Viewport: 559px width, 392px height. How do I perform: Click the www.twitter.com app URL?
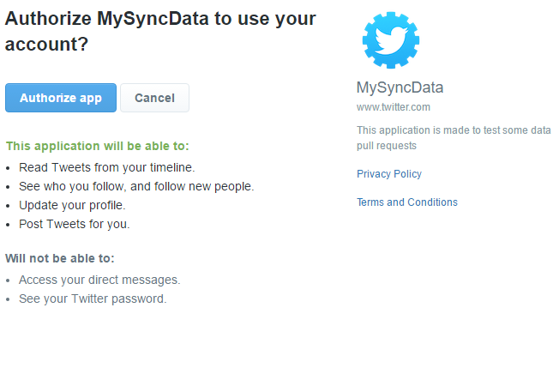point(394,107)
